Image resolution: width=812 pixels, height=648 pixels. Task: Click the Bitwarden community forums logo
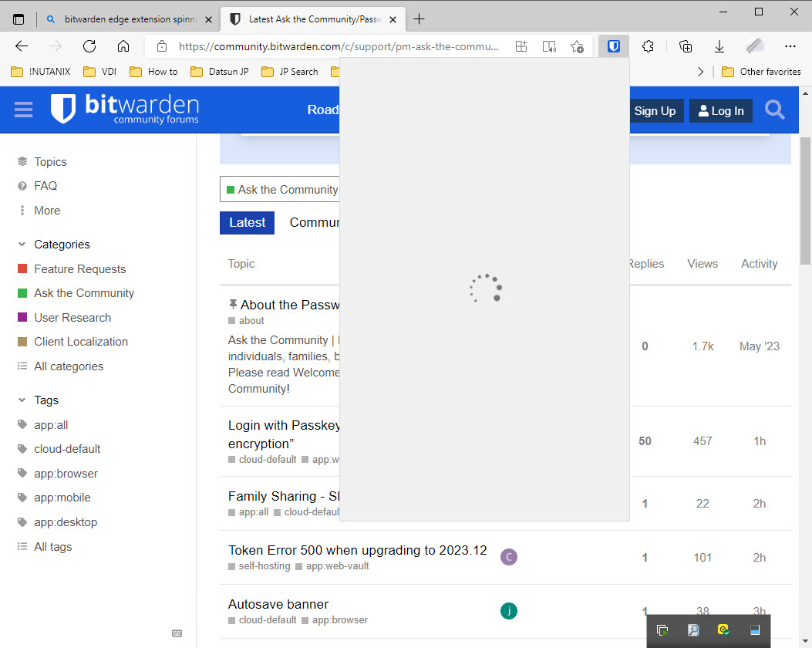[x=125, y=109]
